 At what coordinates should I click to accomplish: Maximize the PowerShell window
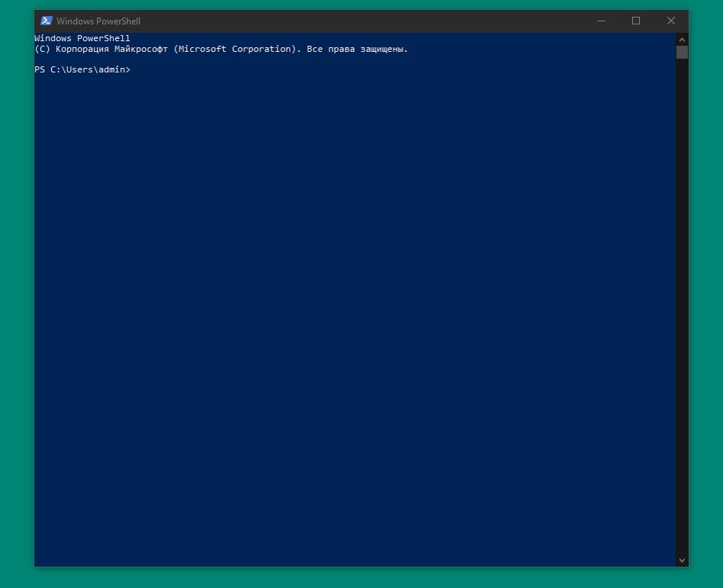(x=635, y=21)
